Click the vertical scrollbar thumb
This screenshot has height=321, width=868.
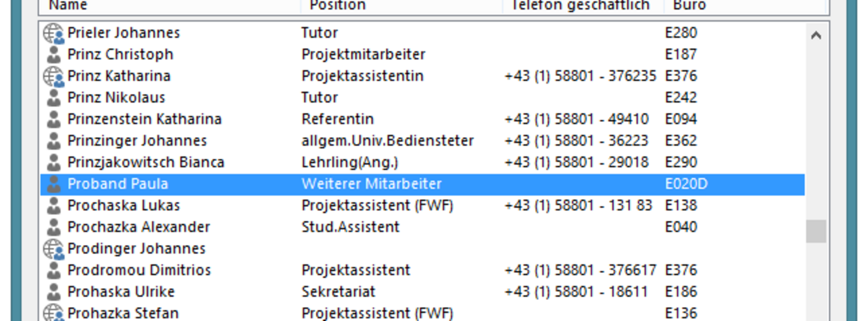816,232
